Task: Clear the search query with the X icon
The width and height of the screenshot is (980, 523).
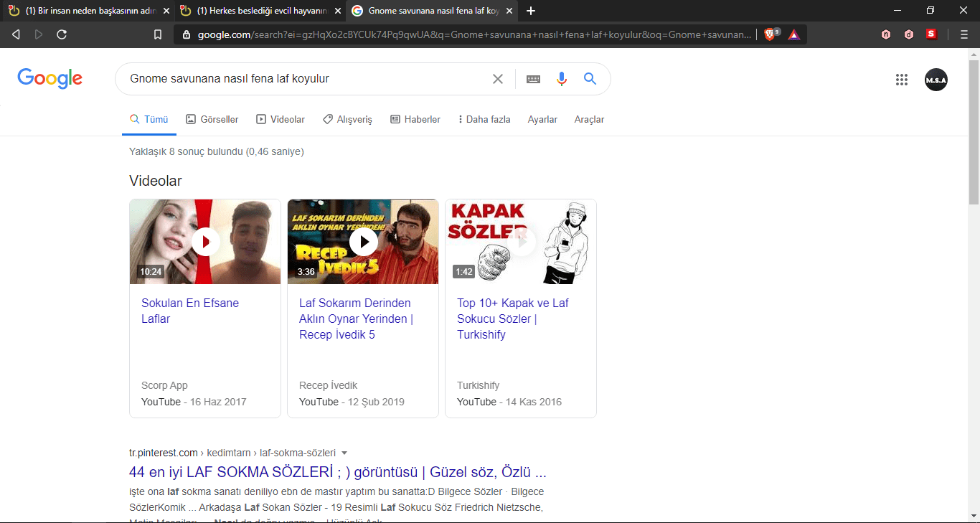Action: (498, 79)
